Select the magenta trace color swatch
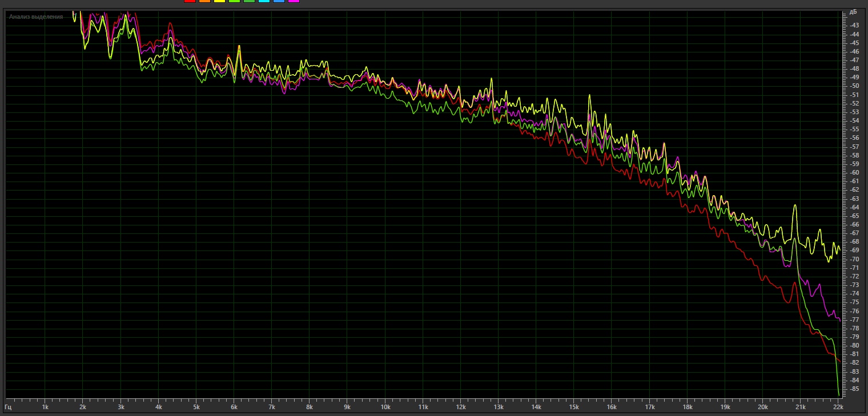The height and width of the screenshot is (416, 868). [x=294, y=2]
